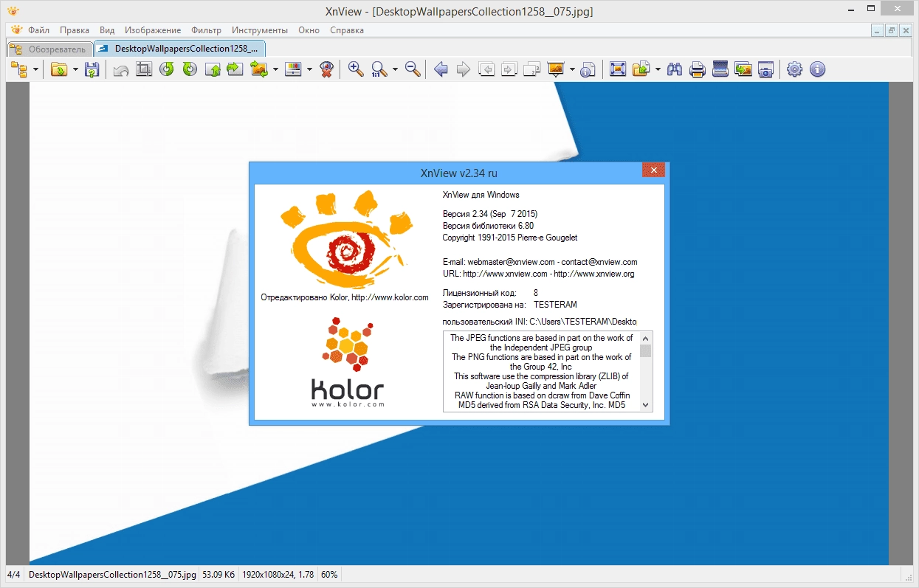Viewport: 919px width, 588px height.
Task: Switch to fullscreen view icon
Action: point(618,69)
